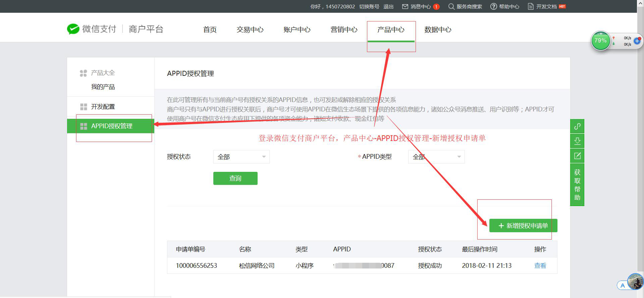This screenshot has width=644, height=298.
Task: Click the round avatar photo at bottom right
Action: [x=635, y=281]
